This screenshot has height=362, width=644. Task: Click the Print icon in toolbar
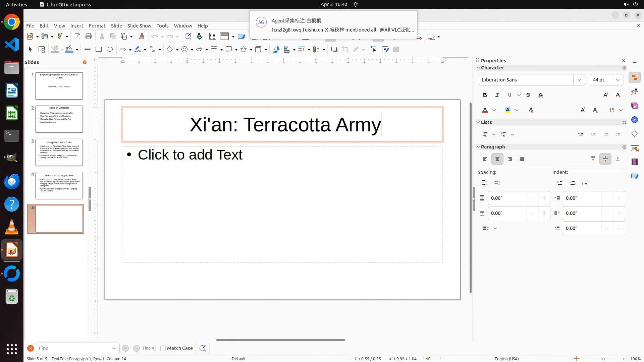pos(89,37)
